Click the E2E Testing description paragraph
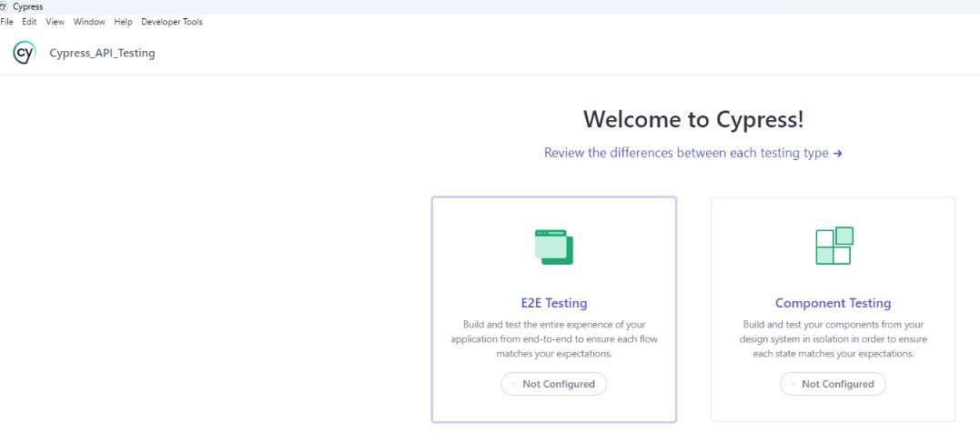 pos(554,339)
